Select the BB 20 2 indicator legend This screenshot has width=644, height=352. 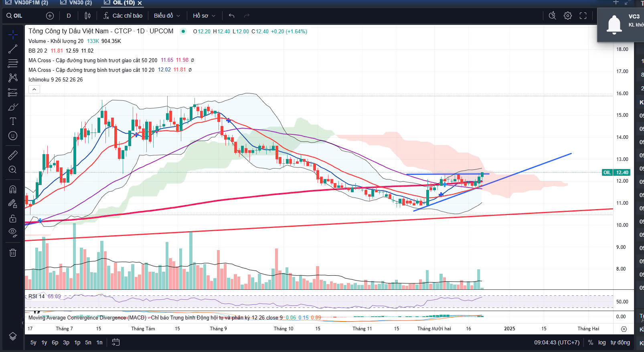[x=38, y=51]
